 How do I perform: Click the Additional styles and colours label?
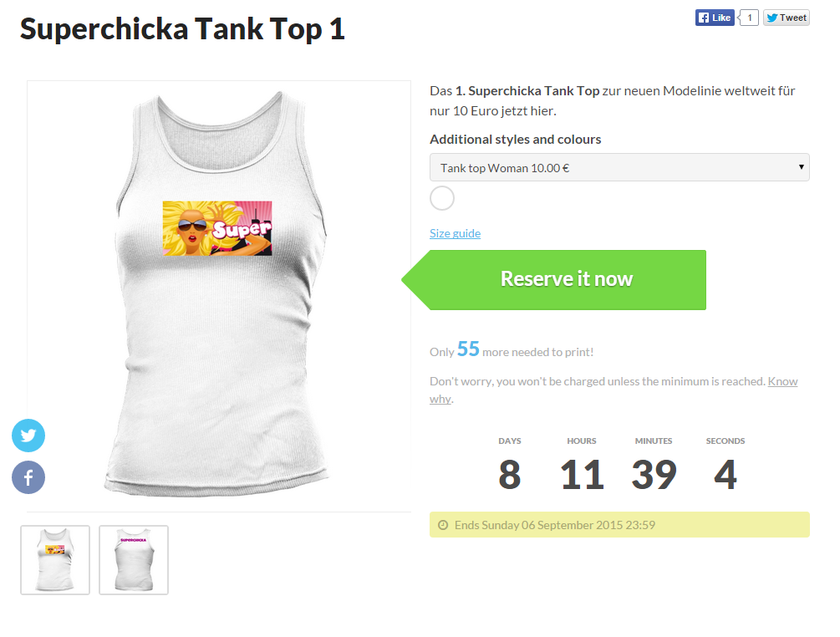515,140
